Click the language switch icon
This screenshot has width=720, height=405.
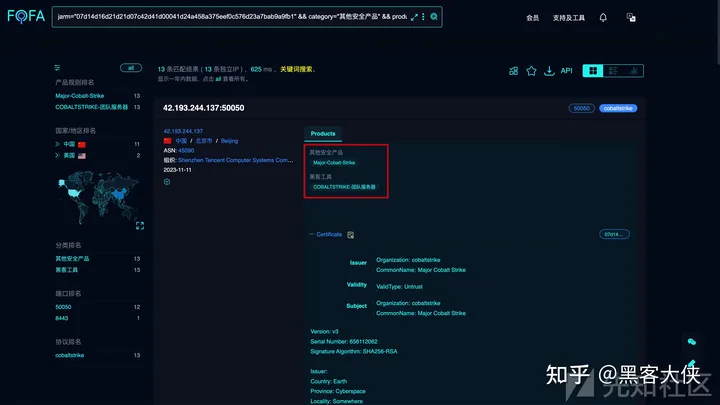[x=631, y=17]
